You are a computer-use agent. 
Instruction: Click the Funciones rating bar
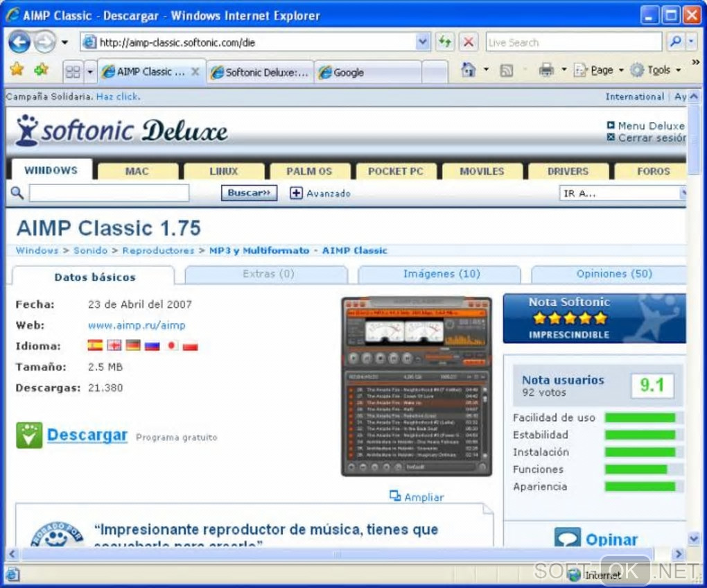pyautogui.click(x=643, y=469)
